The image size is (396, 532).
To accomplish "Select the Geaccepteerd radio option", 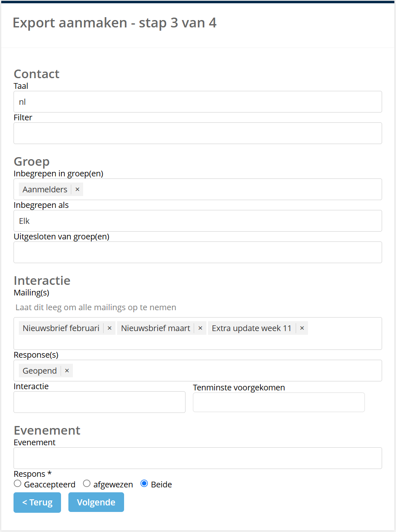I will point(18,484).
